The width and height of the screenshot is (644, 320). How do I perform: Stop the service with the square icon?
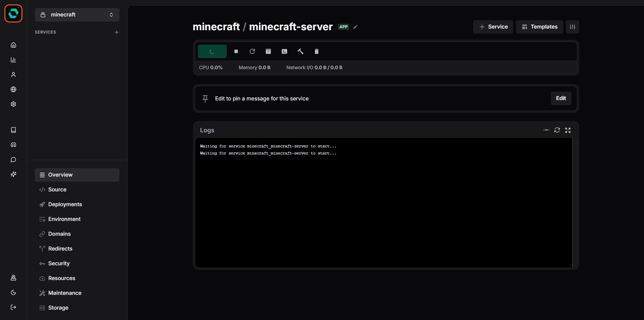(236, 51)
